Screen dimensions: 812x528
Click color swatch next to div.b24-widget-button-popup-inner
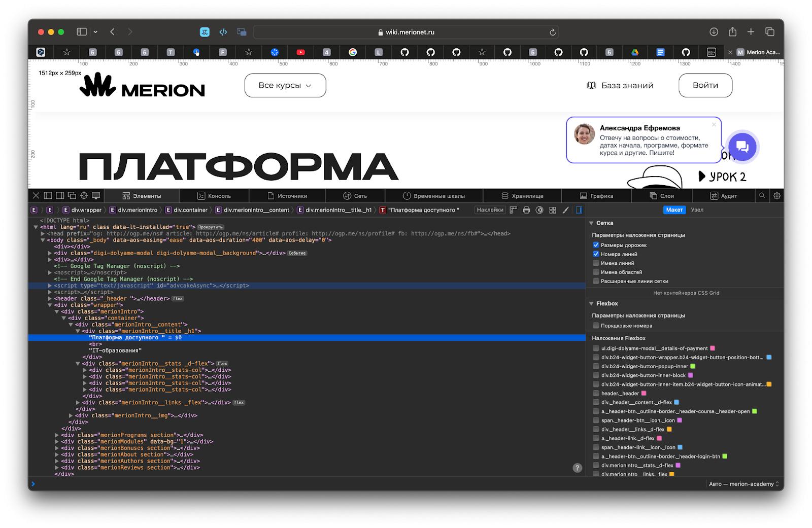pyautogui.click(x=693, y=366)
